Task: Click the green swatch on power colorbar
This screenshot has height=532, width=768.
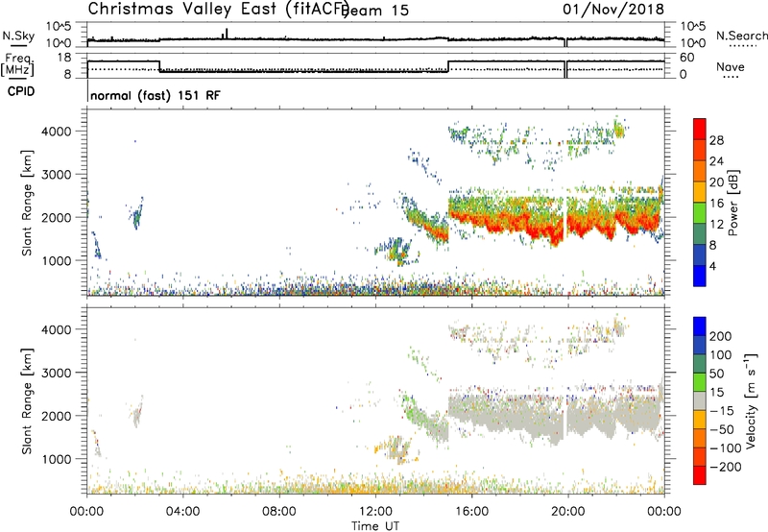Action: pyautogui.click(x=700, y=213)
